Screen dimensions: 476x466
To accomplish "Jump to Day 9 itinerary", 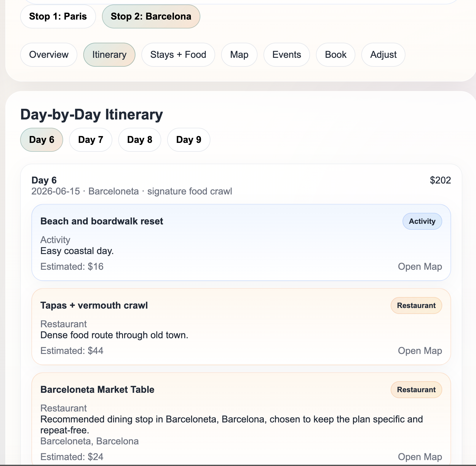I will (189, 140).
